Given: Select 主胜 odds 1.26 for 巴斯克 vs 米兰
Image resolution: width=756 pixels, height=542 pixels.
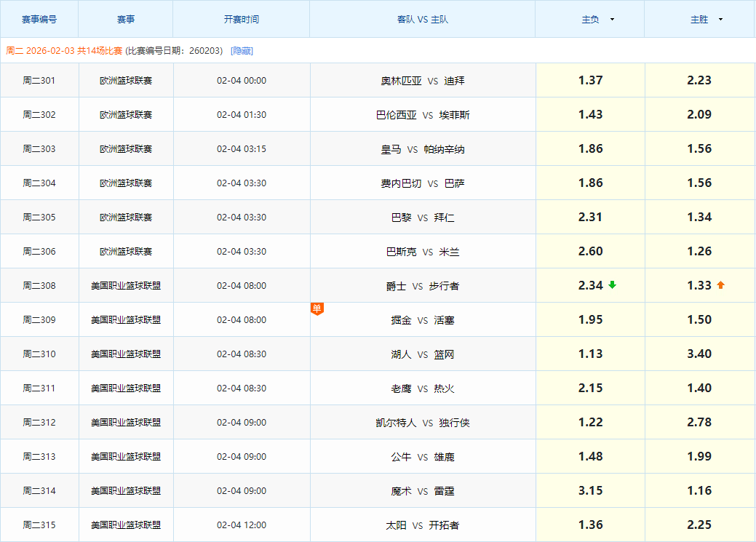Looking at the screenshot, I should (x=699, y=251).
